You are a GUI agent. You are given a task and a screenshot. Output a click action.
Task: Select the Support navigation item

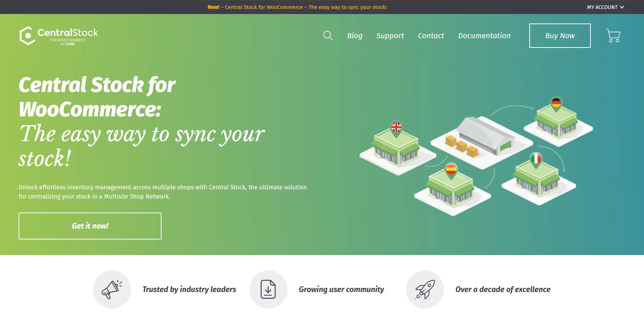pos(391,35)
